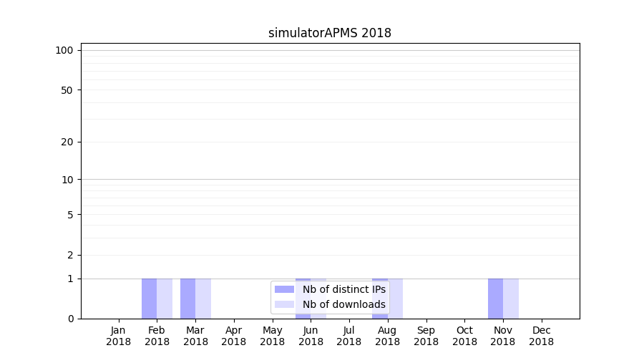The height and width of the screenshot is (358, 644).
Task: Click the Jan 2018 x-axis label
Action: point(119,336)
